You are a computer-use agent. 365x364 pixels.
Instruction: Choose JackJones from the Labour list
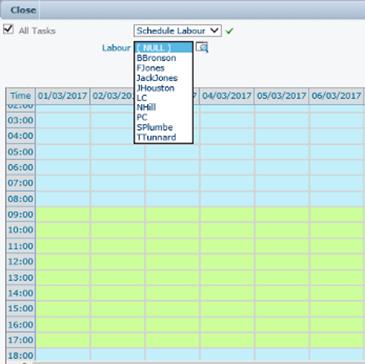pyautogui.click(x=163, y=78)
